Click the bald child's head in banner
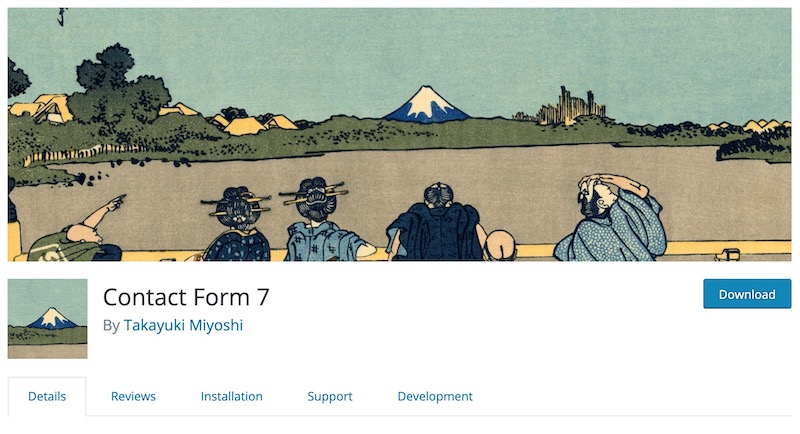 [x=501, y=245]
